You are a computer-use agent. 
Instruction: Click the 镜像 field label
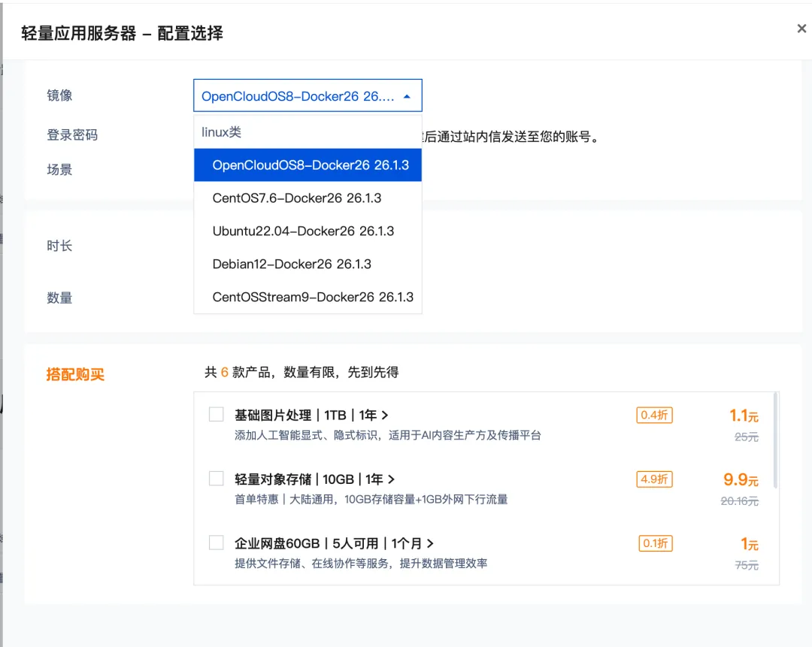pos(59,95)
